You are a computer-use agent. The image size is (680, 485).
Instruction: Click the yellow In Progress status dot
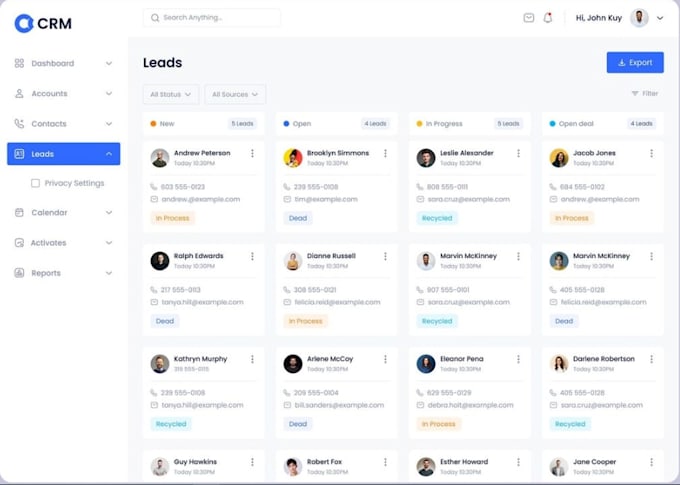tap(419, 124)
